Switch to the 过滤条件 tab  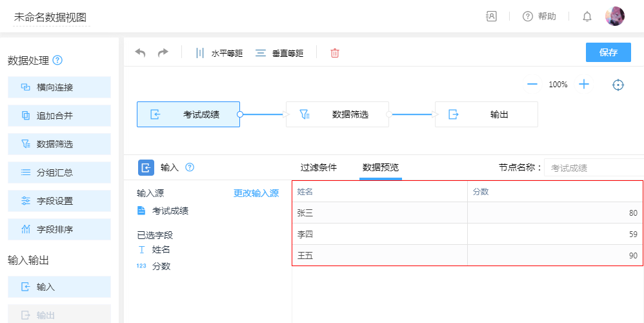click(318, 167)
